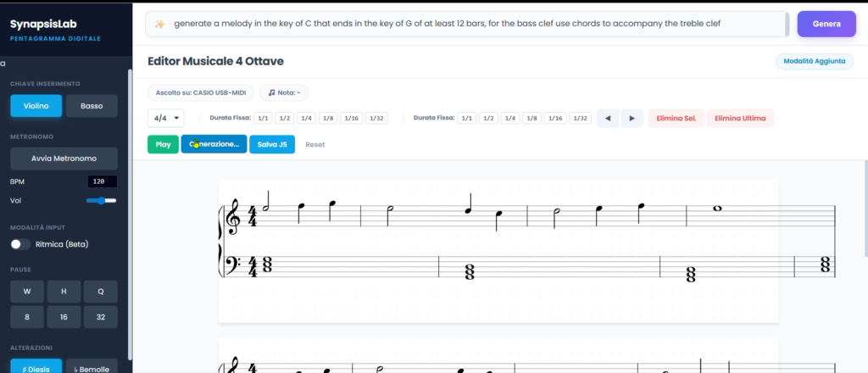Click the Salva JS button
This screenshot has width=868, height=373.
coord(272,144)
